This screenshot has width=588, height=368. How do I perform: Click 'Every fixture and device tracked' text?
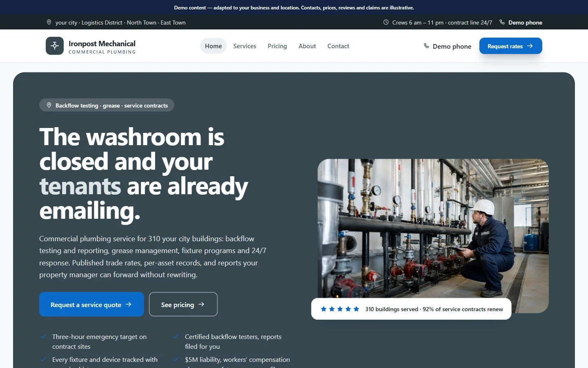[105, 361]
